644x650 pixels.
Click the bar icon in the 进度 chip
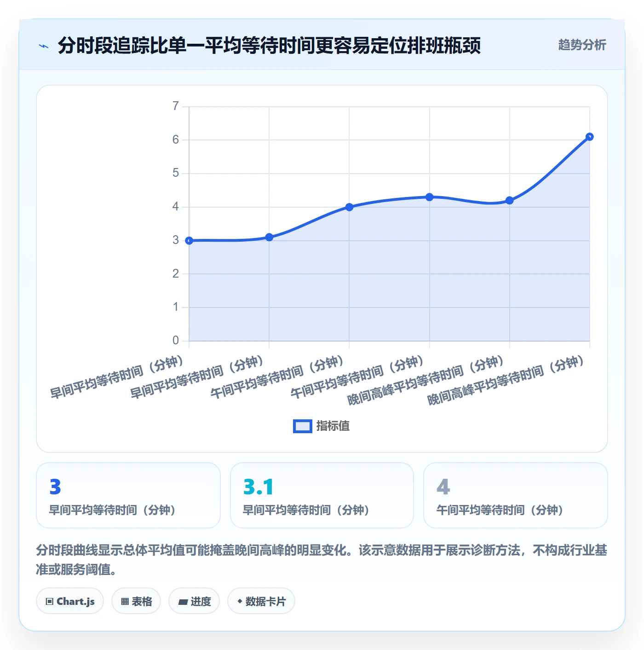pos(183,602)
